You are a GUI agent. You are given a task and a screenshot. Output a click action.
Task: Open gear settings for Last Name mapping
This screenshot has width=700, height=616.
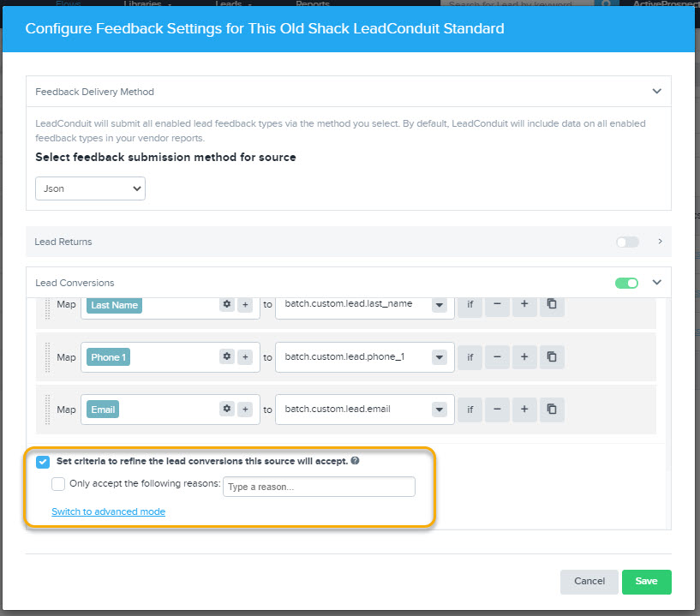pos(227,304)
